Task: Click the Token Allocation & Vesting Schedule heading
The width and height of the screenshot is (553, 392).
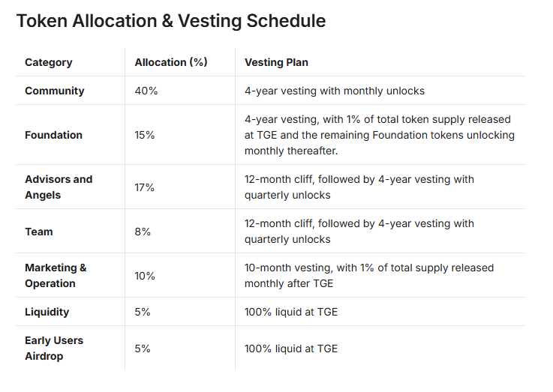Action: 171,21
